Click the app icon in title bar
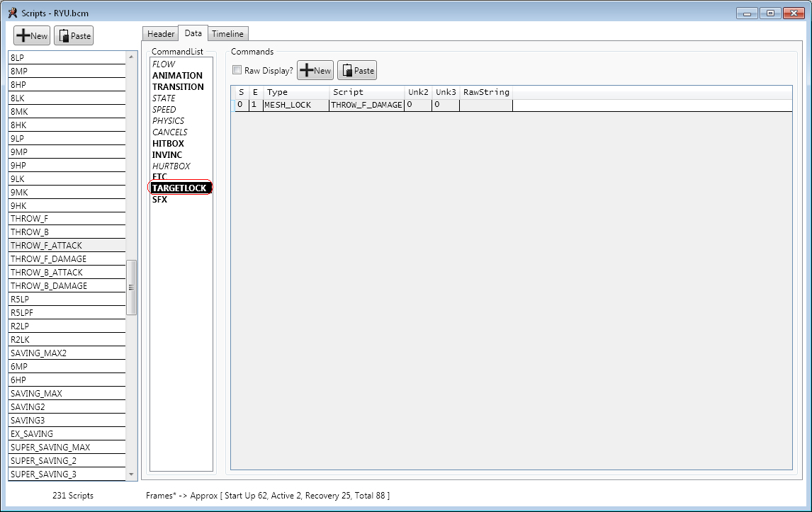The image size is (812, 512). [12, 13]
